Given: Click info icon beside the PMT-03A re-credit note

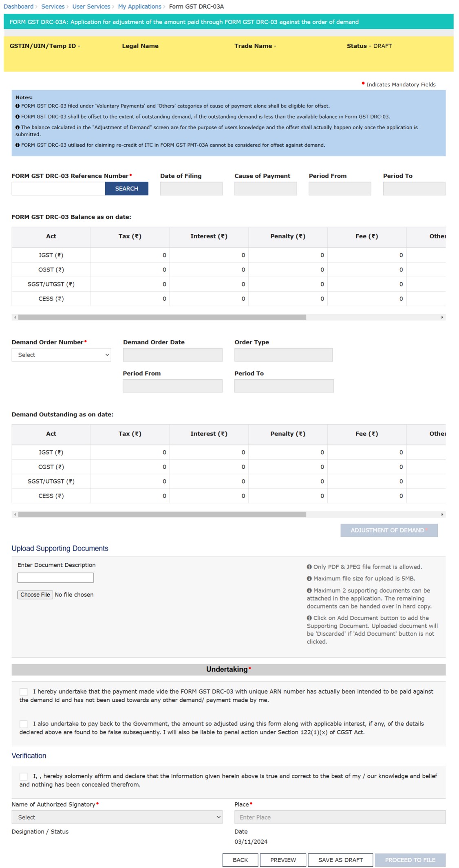Looking at the screenshot, I should point(18,145).
